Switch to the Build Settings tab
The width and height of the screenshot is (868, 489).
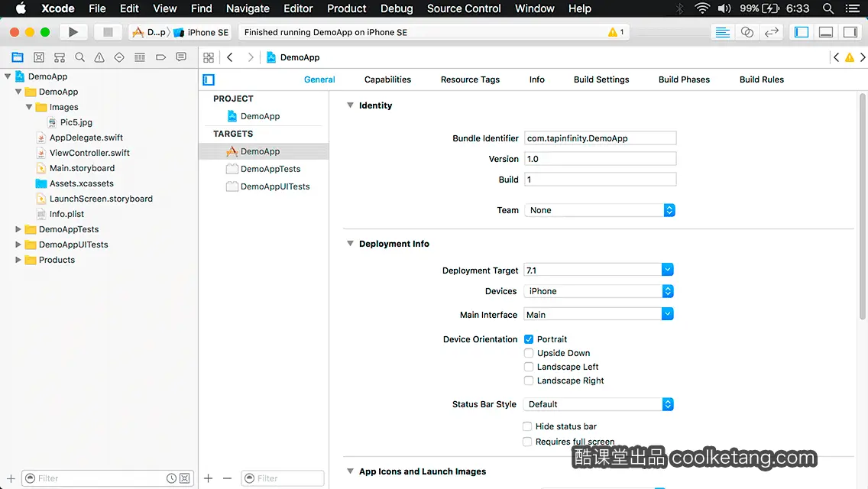coord(601,79)
